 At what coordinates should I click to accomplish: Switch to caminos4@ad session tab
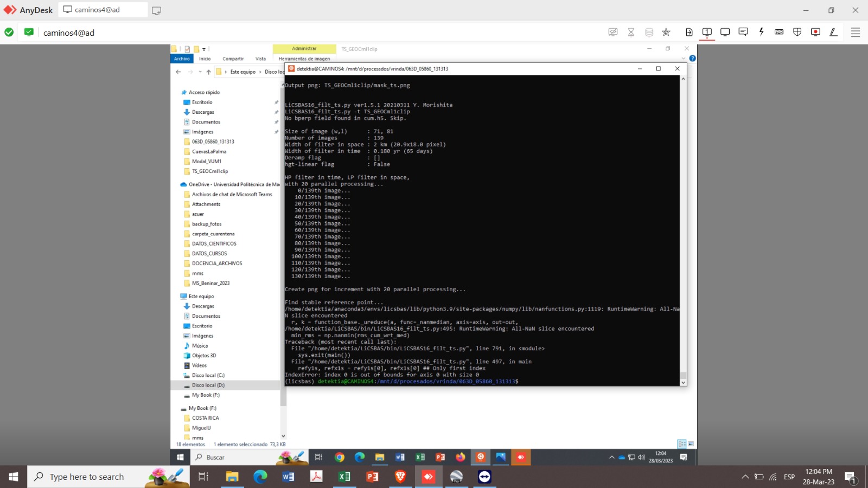[103, 10]
